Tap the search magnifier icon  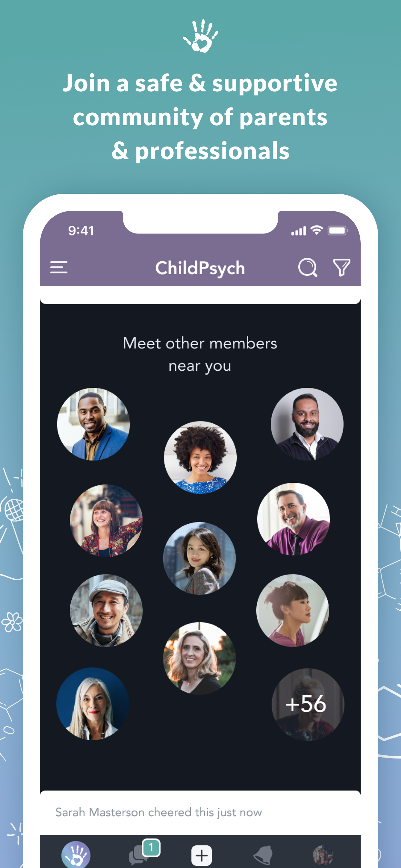[x=308, y=268]
